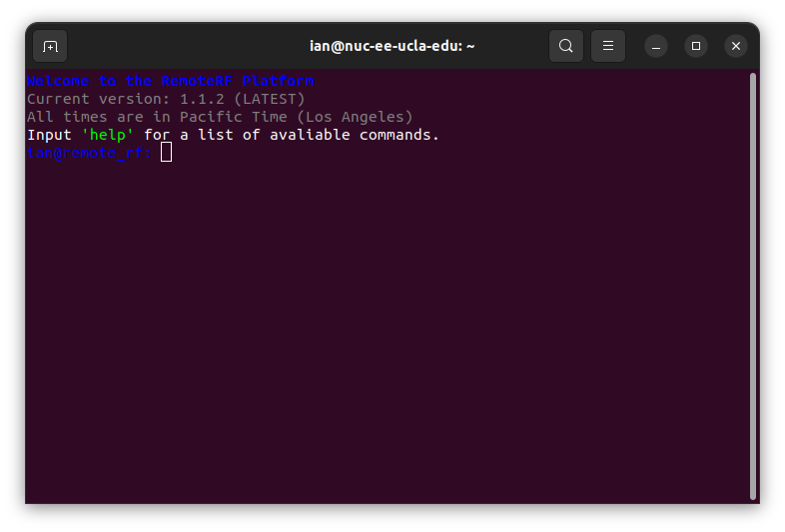Viewport: 785px width, 532px height.
Task: Click the Current version 1.1.2 line
Action: [165, 99]
